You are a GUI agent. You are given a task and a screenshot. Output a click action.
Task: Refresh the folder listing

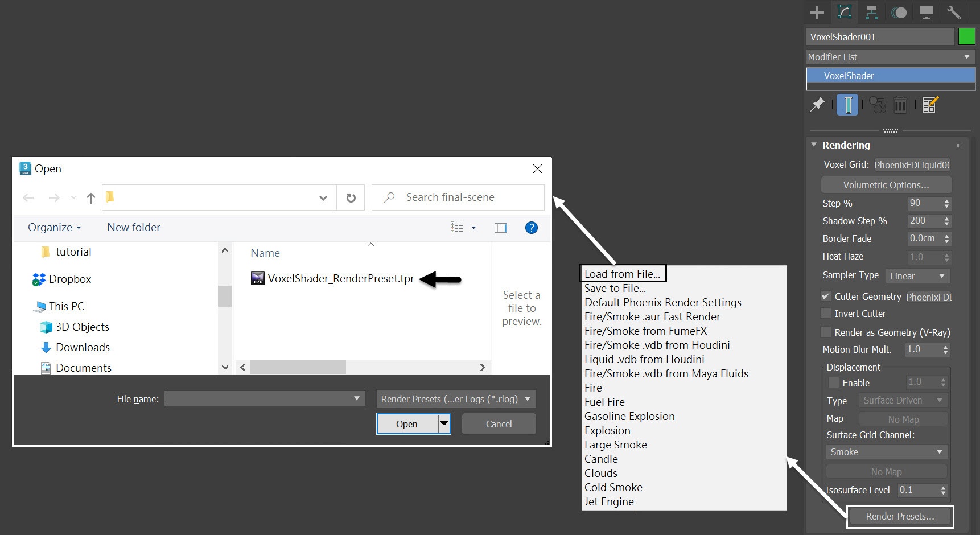(x=351, y=197)
